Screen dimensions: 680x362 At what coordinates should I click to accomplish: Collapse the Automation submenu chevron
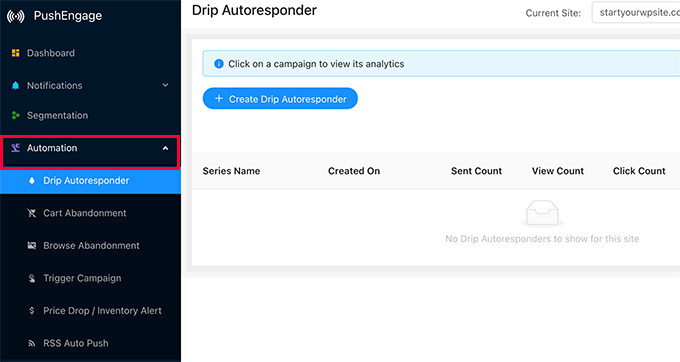[x=165, y=148]
